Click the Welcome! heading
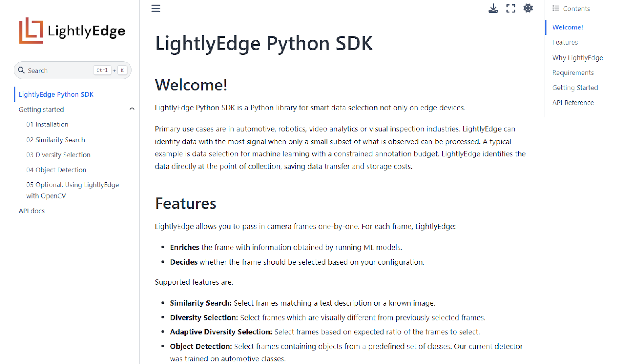Image resolution: width=644 pixels, height=364 pixels. coord(191,85)
